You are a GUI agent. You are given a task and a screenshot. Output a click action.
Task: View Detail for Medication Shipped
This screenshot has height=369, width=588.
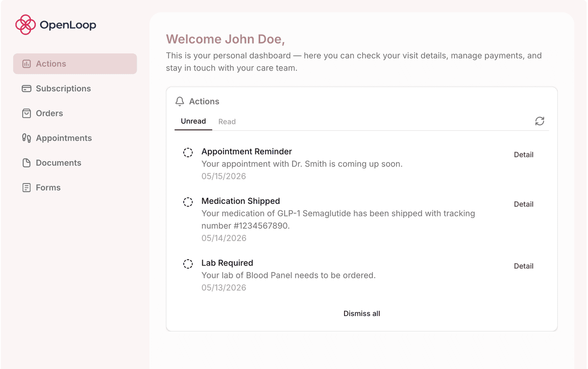tap(523, 204)
